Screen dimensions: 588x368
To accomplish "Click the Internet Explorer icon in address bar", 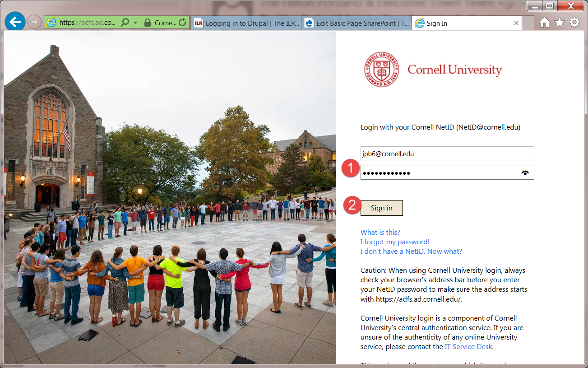I will pyautogui.click(x=51, y=23).
